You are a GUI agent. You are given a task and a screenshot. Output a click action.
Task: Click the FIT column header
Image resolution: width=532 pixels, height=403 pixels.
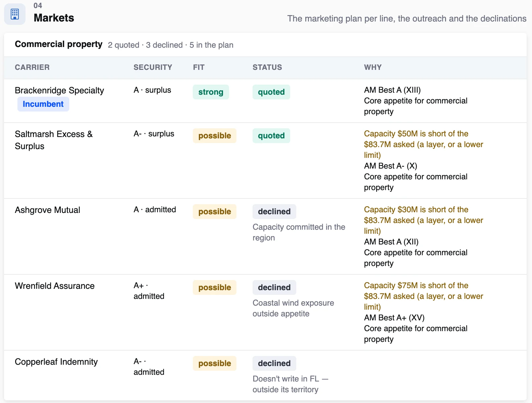tap(199, 67)
